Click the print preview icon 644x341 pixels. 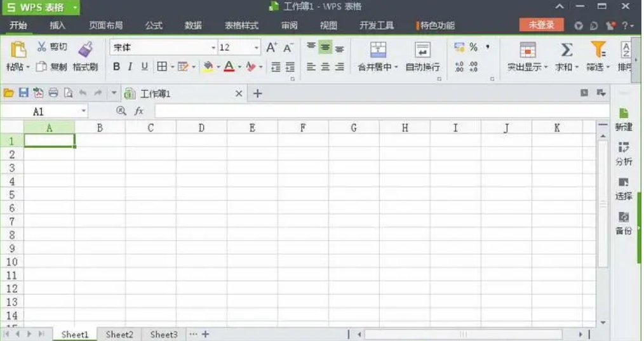[68, 93]
